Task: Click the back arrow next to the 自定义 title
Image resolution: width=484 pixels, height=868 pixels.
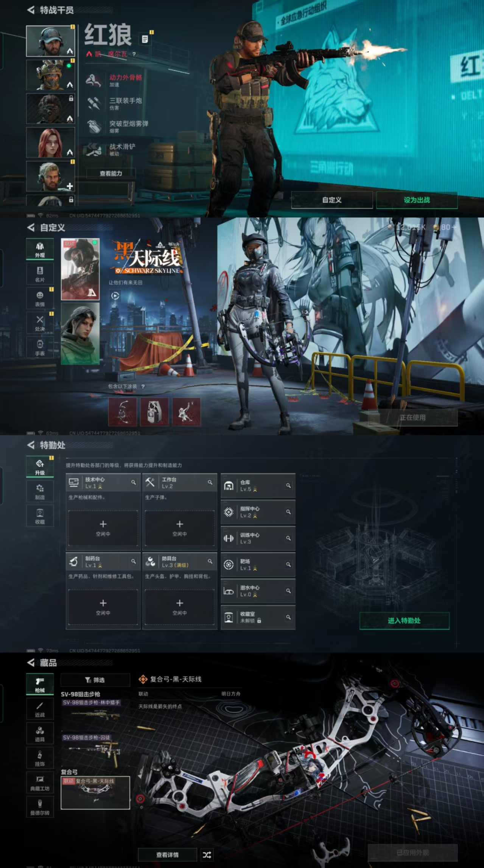Action: click(x=31, y=227)
